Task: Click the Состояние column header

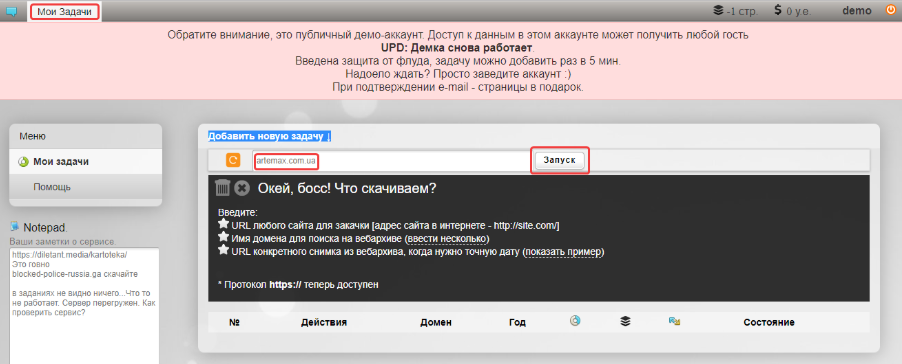Action: (x=769, y=323)
